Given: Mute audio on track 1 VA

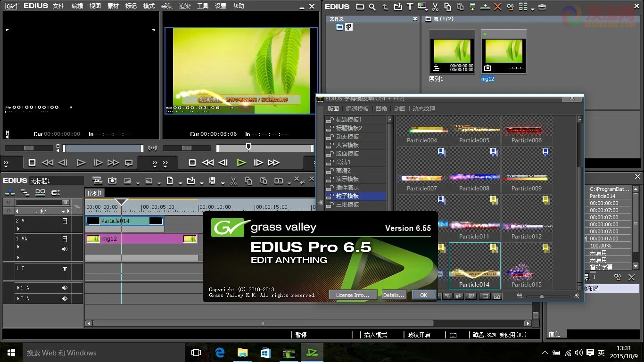Looking at the screenshot, I should (65, 249).
